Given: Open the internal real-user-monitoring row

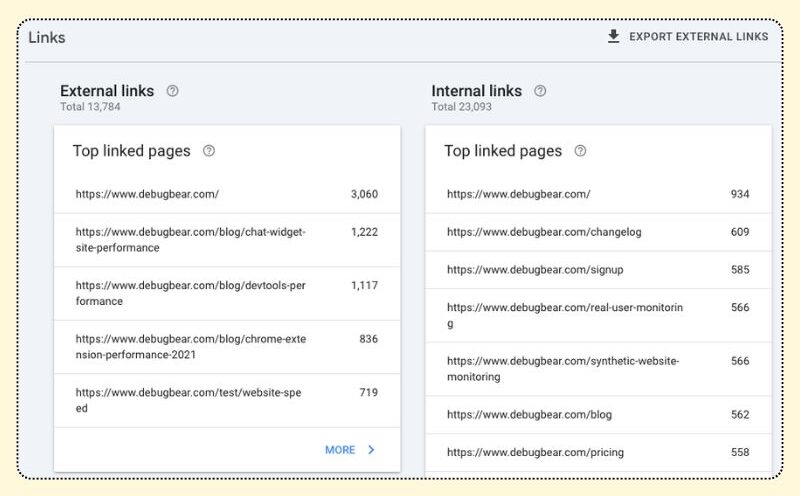Looking at the screenshot, I should tap(598, 315).
